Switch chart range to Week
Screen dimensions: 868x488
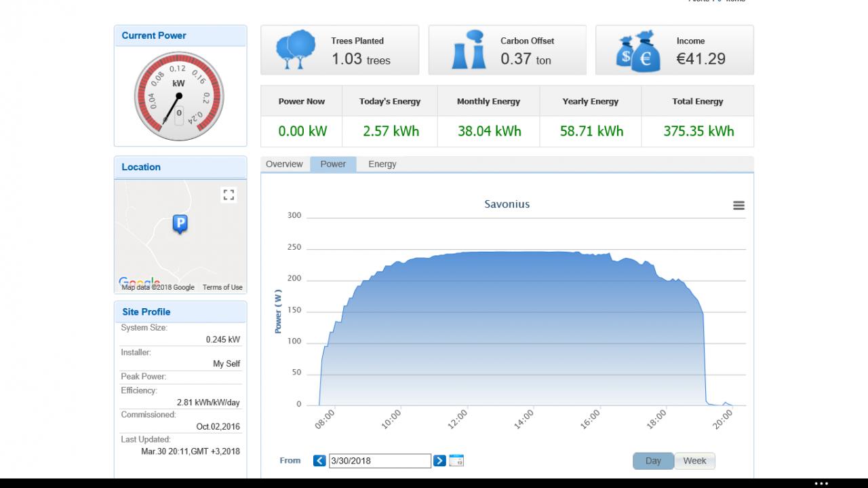click(694, 461)
